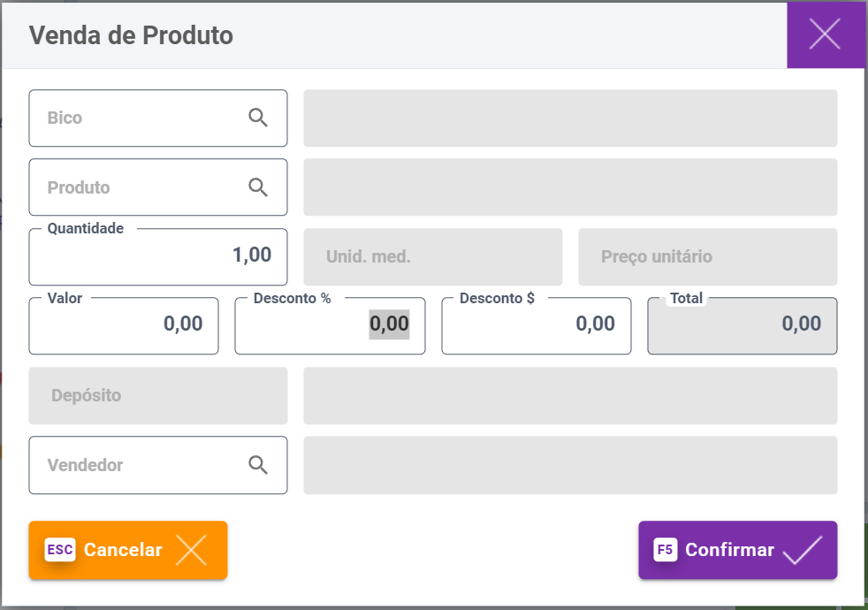This screenshot has height=610, width=868.
Task: Click the Valor amount field
Action: tap(124, 325)
